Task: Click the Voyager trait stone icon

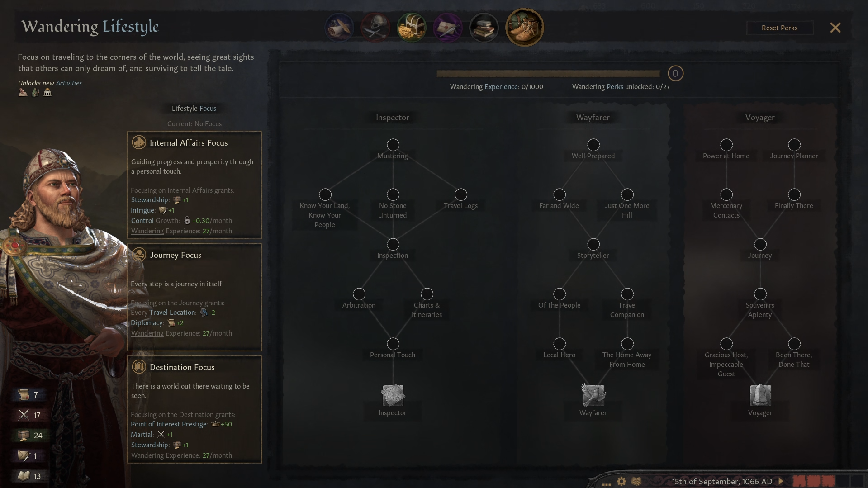Action: coord(760,395)
